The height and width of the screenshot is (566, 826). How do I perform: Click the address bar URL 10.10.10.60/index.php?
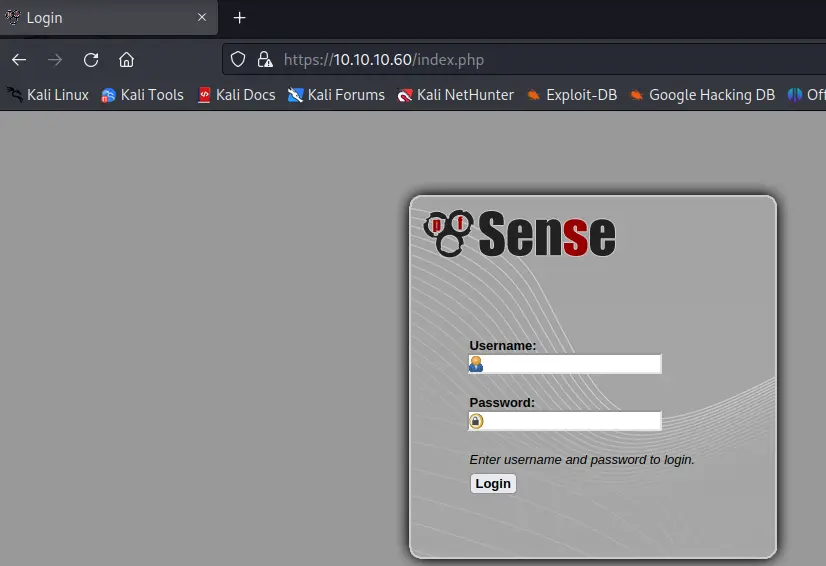[384, 60]
